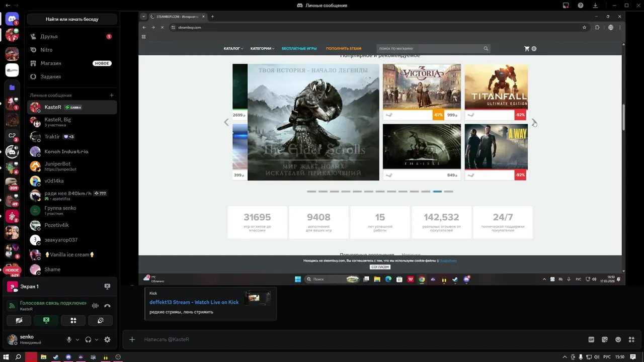Open Kick stream embed preview image
The image size is (644, 362).
coord(258,298)
